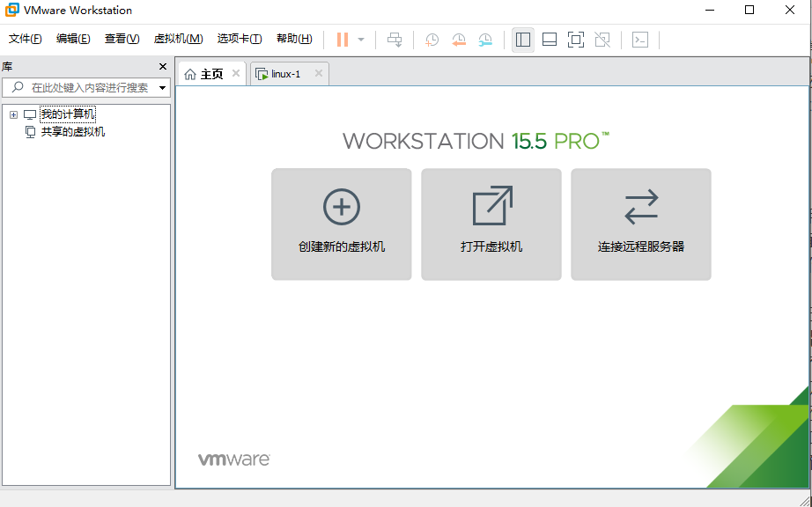
Task: Maximize the VMware Workstation window
Action: [749, 10]
